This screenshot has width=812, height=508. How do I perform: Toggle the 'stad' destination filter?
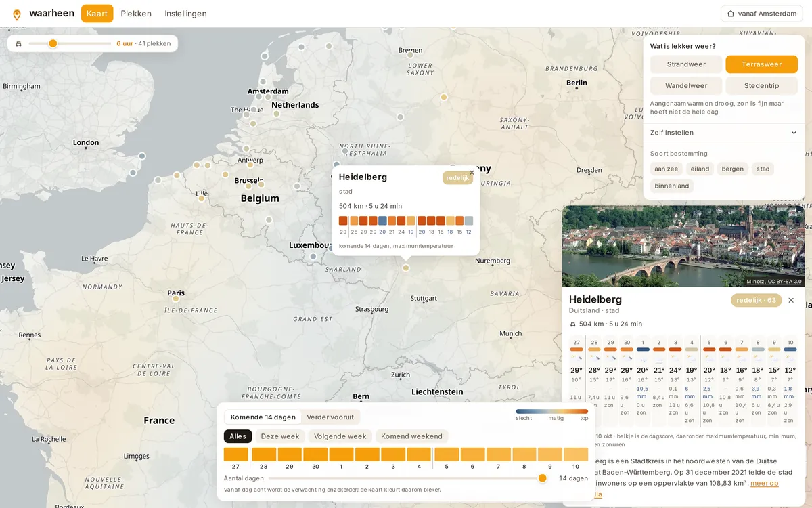[763, 169]
